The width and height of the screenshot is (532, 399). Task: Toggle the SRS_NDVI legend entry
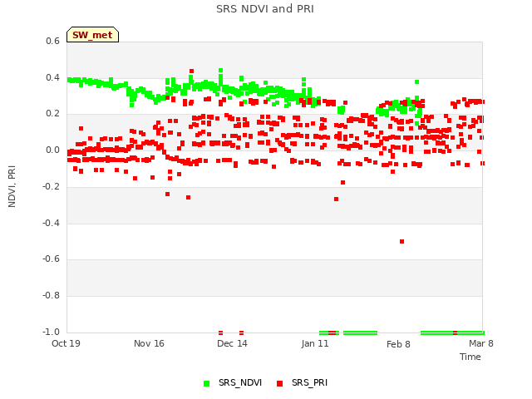pos(233,383)
